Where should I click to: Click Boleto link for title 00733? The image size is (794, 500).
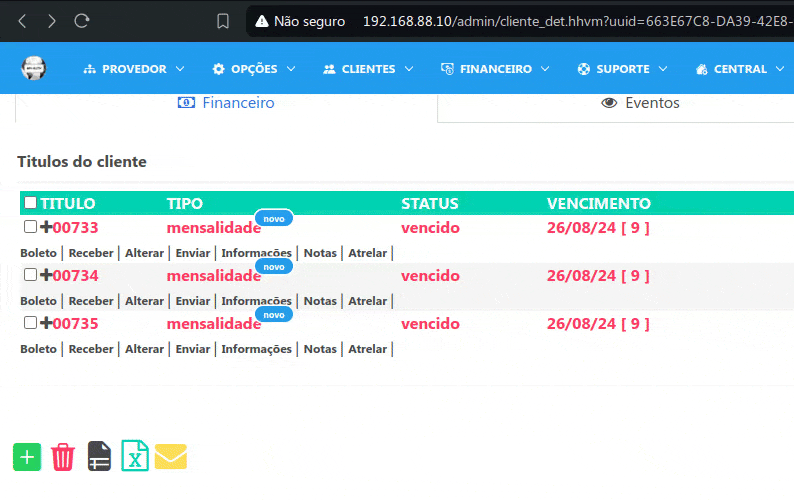(x=38, y=253)
